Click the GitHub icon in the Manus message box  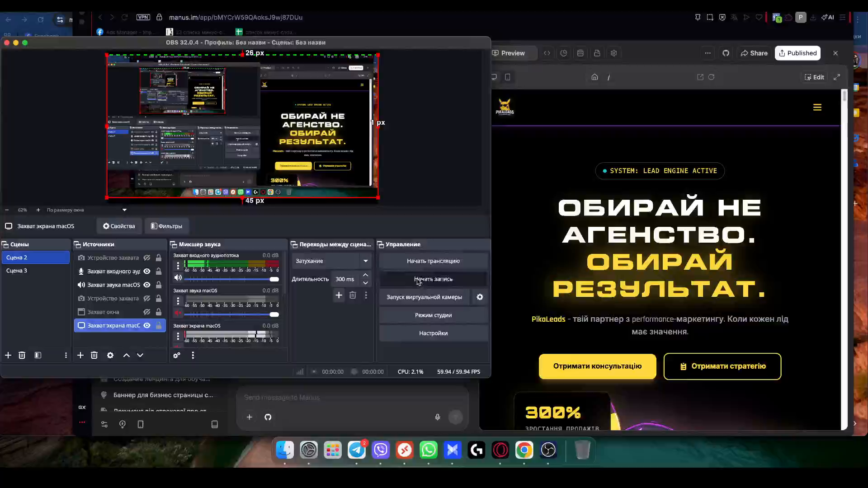268,417
